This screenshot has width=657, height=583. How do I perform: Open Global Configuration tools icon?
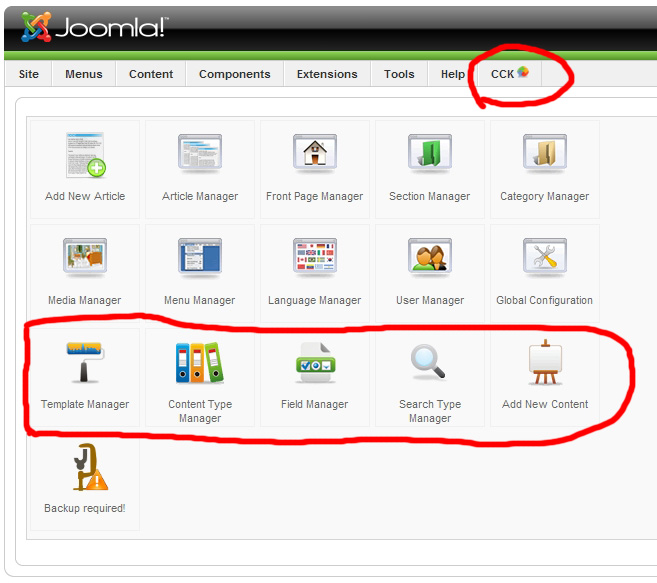point(545,256)
